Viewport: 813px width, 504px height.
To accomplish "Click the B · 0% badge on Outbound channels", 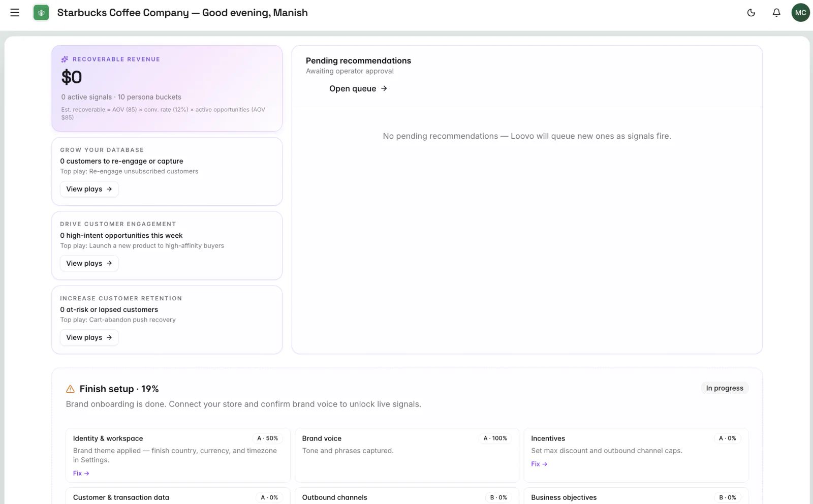I will (x=498, y=497).
